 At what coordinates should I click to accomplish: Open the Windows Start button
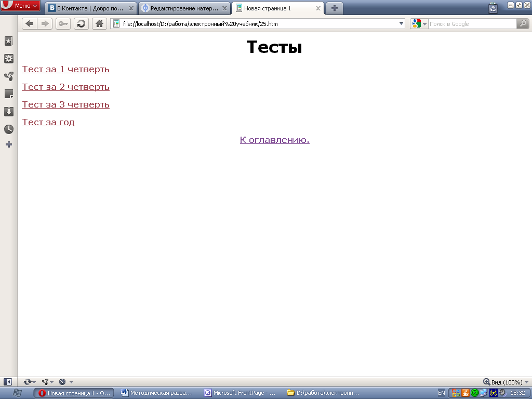[x=17, y=393]
